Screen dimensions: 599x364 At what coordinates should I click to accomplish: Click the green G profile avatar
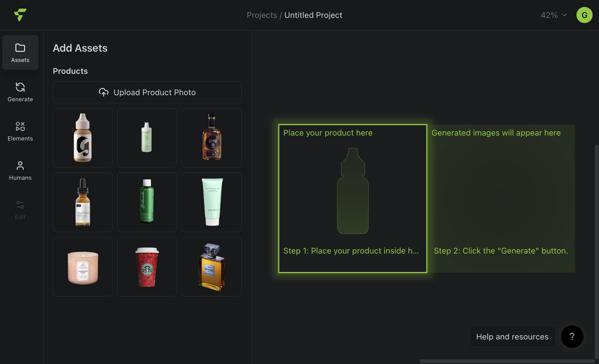(584, 15)
